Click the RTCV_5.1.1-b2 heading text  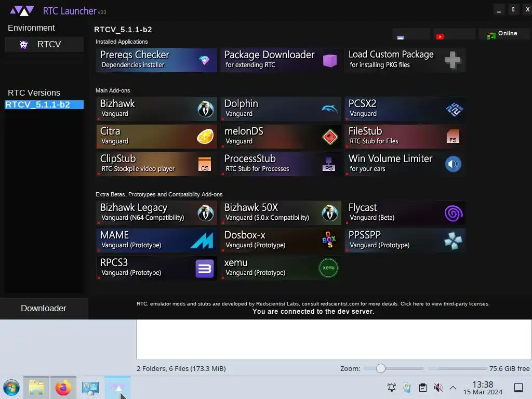[123, 30]
